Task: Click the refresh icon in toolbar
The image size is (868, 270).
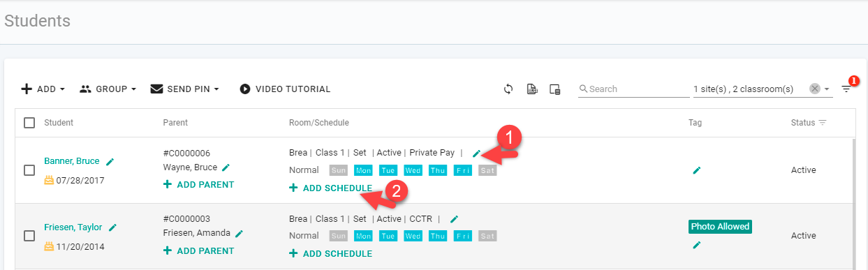Action: coord(508,89)
